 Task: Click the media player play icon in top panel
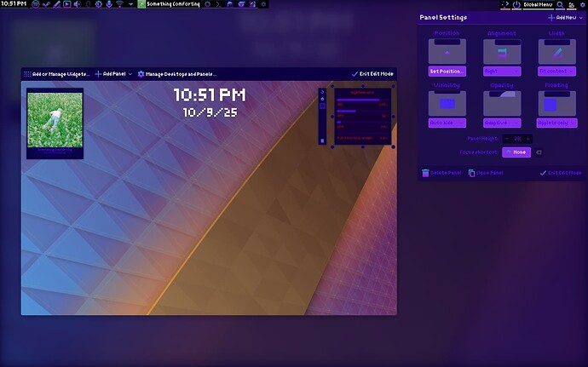66,4
